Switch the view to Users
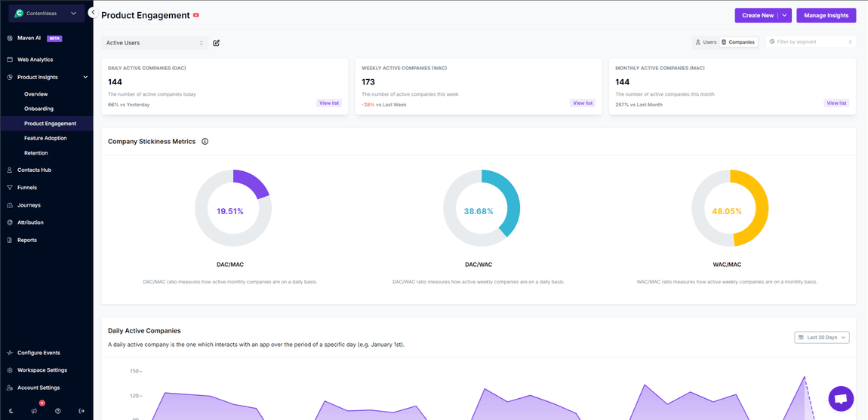This screenshot has width=868, height=420. point(706,42)
